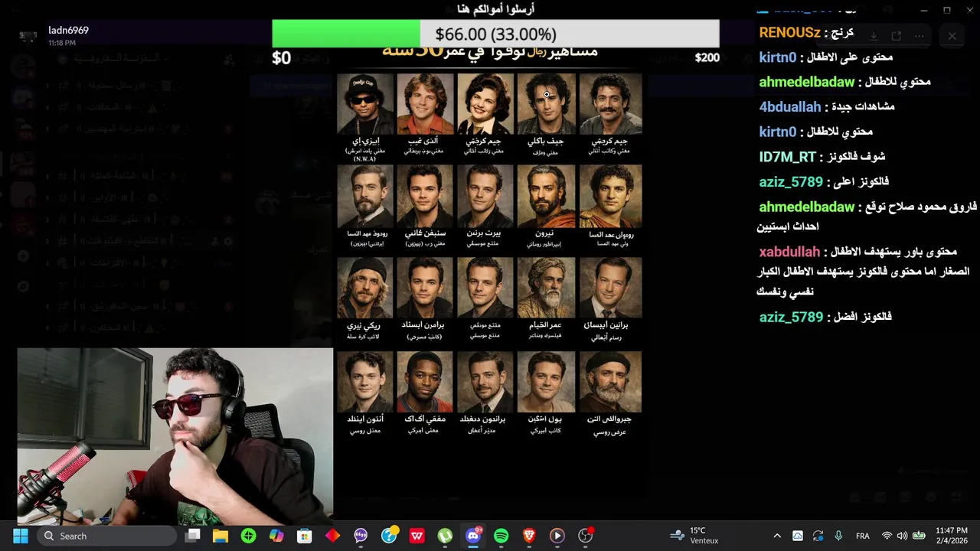Screen dimensions: 980x551
Task: Open Copilot from the taskbar
Action: (276, 536)
